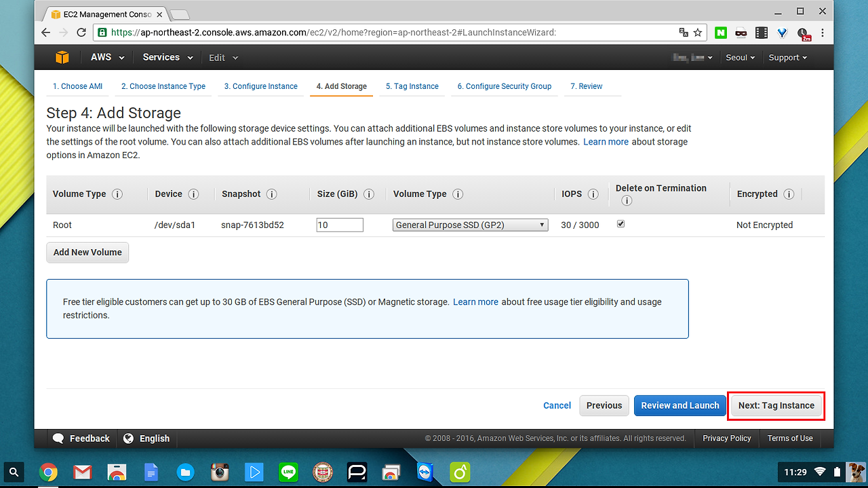Click the film strip extension icon

point(762,33)
